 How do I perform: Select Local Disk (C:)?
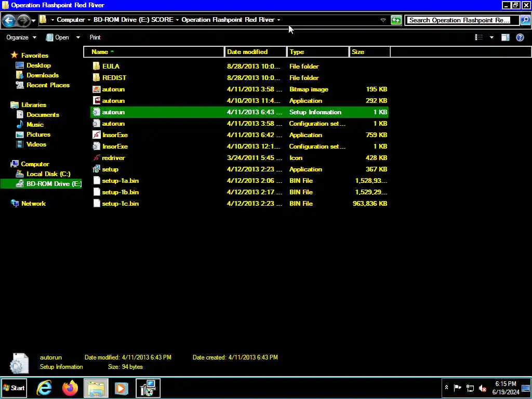click(48, 174)
